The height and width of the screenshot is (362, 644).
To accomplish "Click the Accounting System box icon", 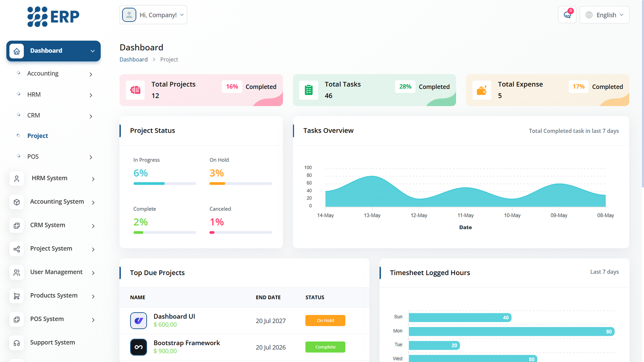I will pos(17,202).
